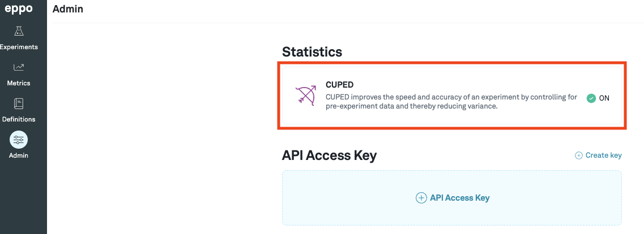Click the CUPED setting title
This screenshot has width=644, height=234.
339,85
